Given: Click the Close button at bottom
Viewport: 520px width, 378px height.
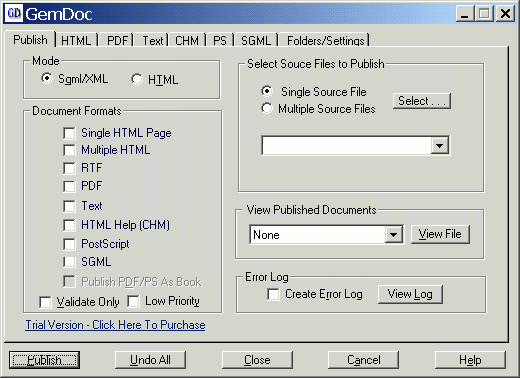Looking at the screenshot, I should click(257, 360).
